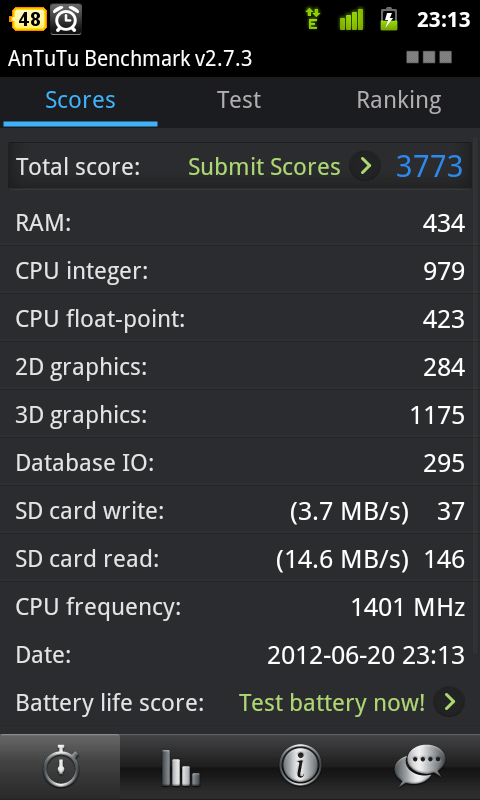Expand the chevron next to Submit Scores
This screenshot has height=800, width=480.
365,166
